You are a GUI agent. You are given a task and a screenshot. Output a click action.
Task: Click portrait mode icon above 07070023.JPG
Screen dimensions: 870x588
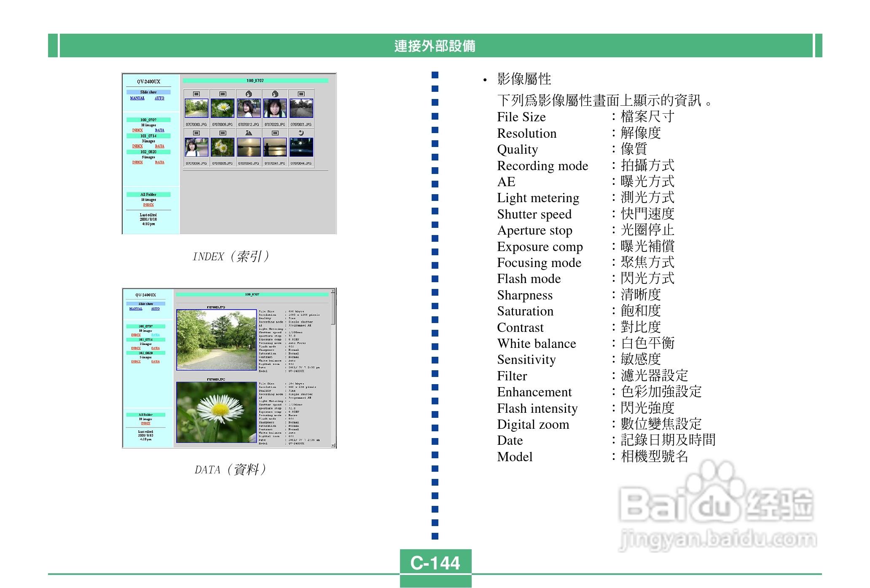tap(275, 94)
